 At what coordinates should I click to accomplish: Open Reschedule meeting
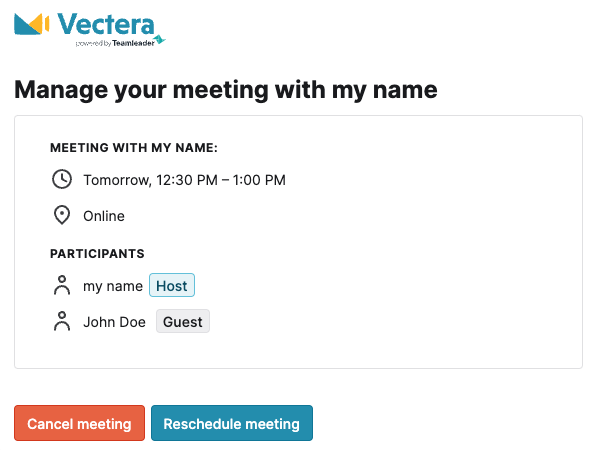click(232, 423)
